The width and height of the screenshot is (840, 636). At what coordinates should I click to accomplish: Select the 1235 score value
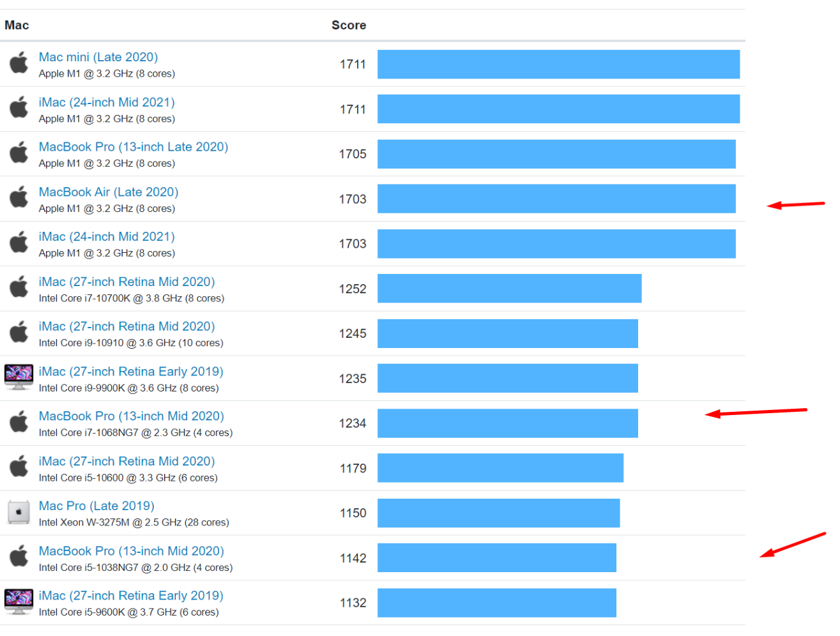[x=353, y=379]
